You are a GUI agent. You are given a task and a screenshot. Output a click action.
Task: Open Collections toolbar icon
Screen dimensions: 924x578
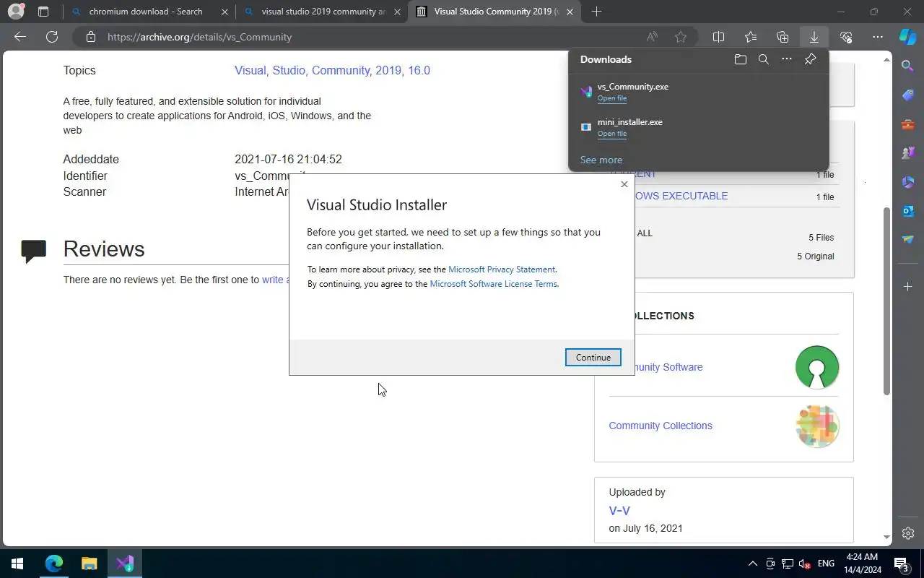[x=783, y=37]
